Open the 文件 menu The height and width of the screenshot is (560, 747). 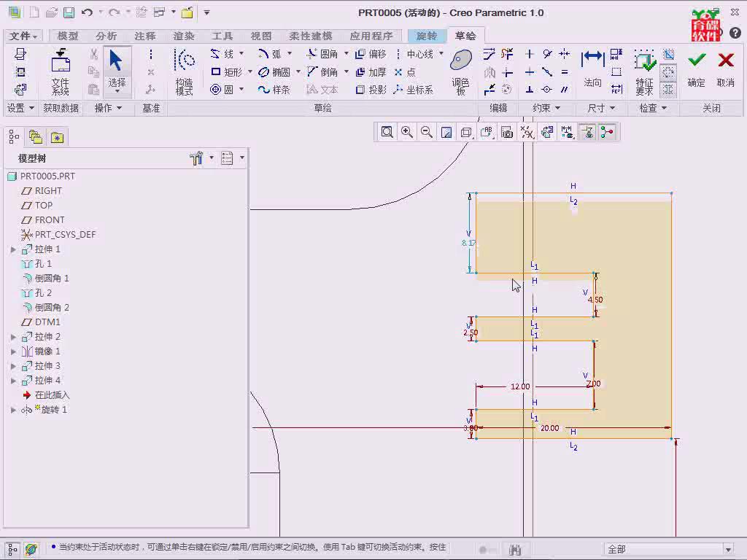tap(23, 36)
